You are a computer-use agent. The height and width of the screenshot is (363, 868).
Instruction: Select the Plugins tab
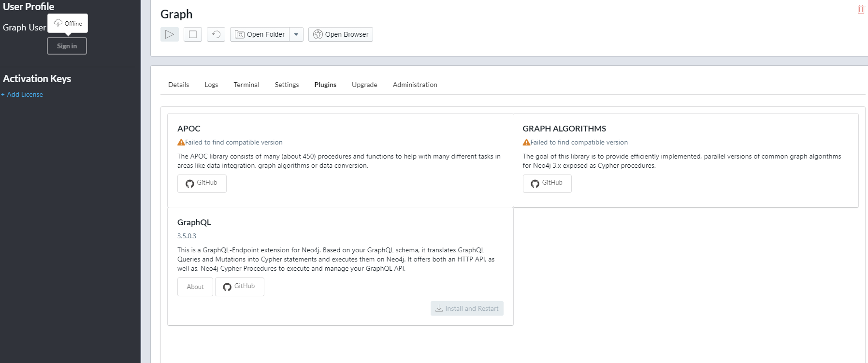(x=325, y=85)
